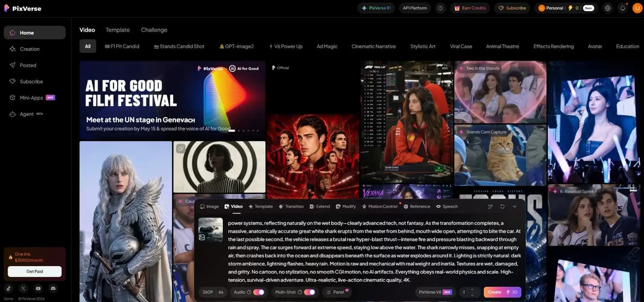
Task: Switch to Reference mode
Action: [x=417, y=206]
